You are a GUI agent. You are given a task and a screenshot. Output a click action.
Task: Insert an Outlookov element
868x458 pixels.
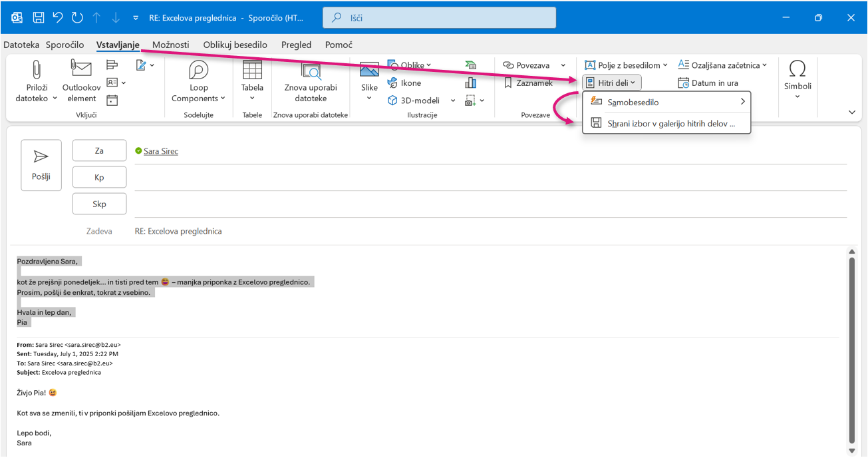(x=81, y=81)
